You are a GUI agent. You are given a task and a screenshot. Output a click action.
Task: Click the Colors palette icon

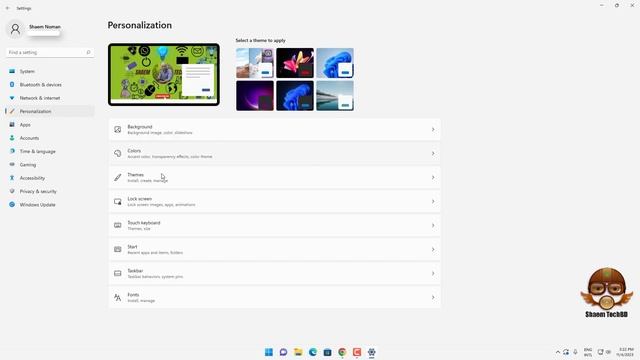click(x=118, y=153)
